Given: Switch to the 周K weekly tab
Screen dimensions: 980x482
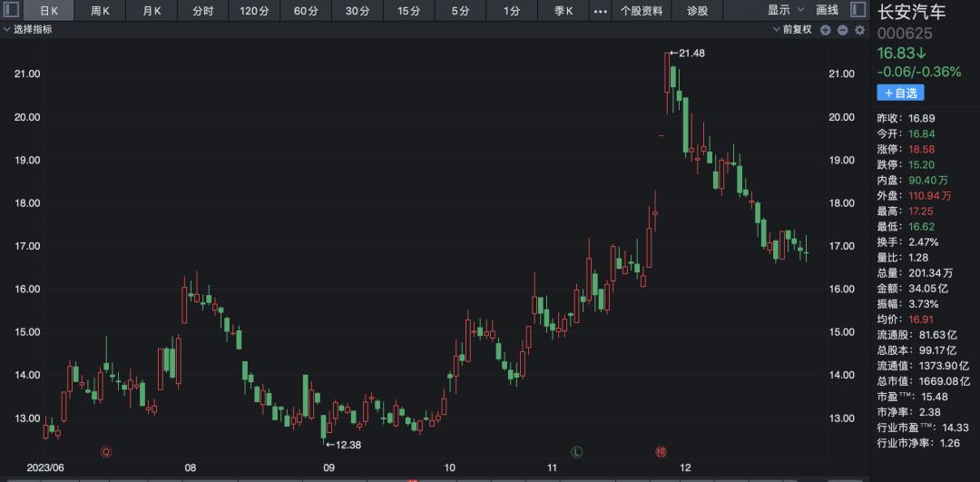Looking at the screenshot, I should (x=100, y=11).
